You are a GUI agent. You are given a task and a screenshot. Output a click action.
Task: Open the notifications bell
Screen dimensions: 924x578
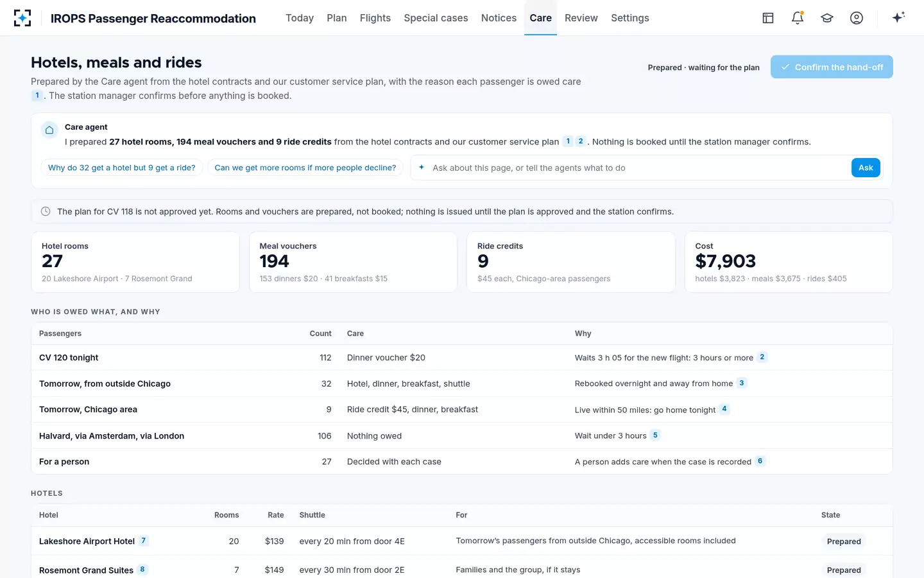(798, 18)
